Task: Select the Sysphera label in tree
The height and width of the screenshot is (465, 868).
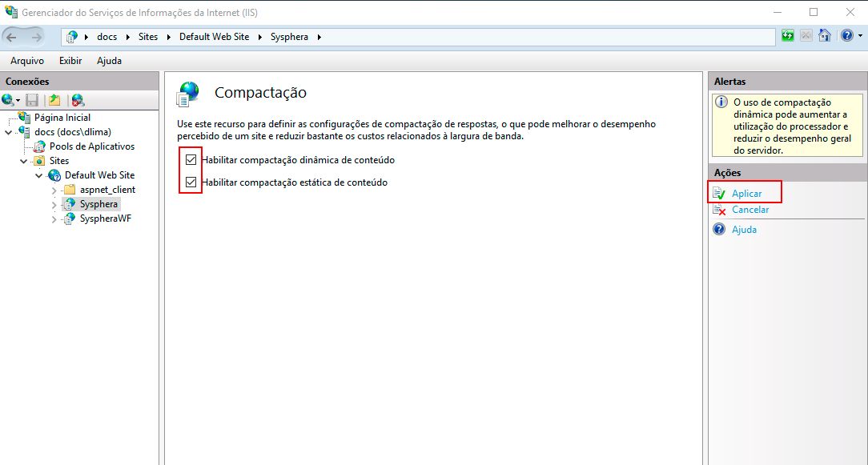Action: pos(98,204)
